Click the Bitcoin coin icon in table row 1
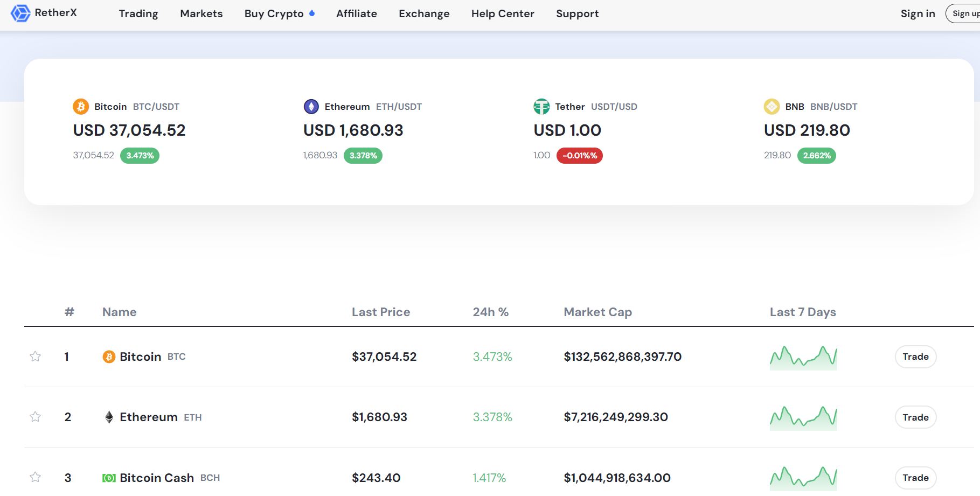Image resolution: width=980 pixels, height=496 pixels. pyautogui.click(x=109, y=357)
